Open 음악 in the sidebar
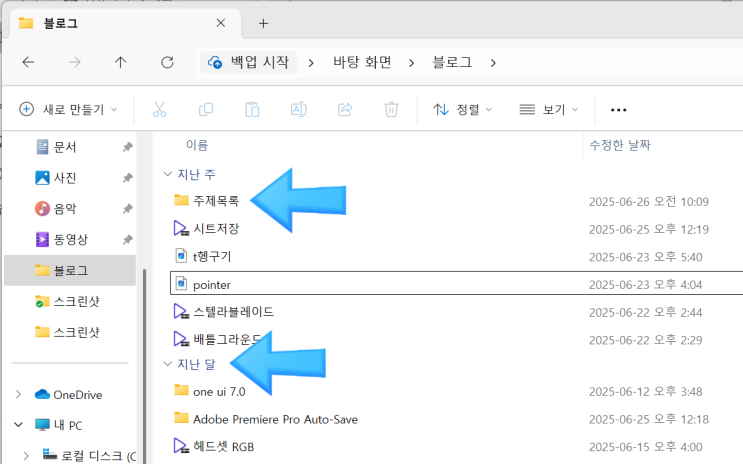This screenshot has width=743, height=464. point(65,209)
